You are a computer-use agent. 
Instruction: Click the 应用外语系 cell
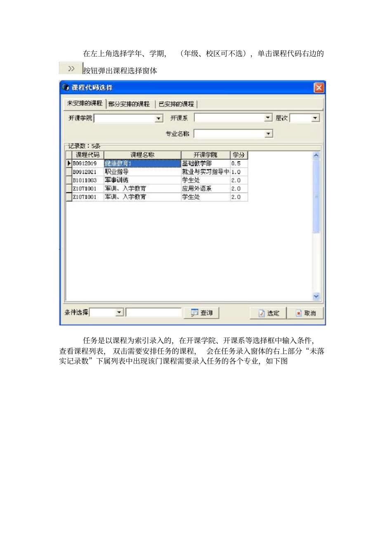[205, 189]
